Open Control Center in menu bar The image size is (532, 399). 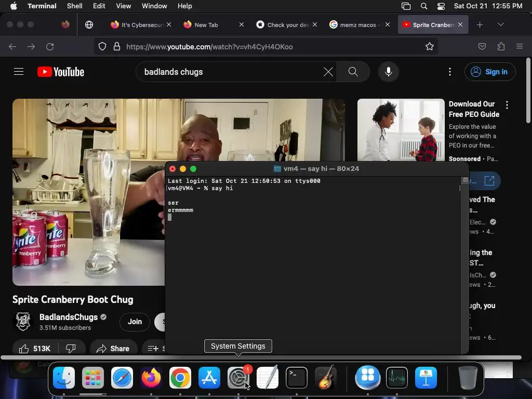(441, 6)
